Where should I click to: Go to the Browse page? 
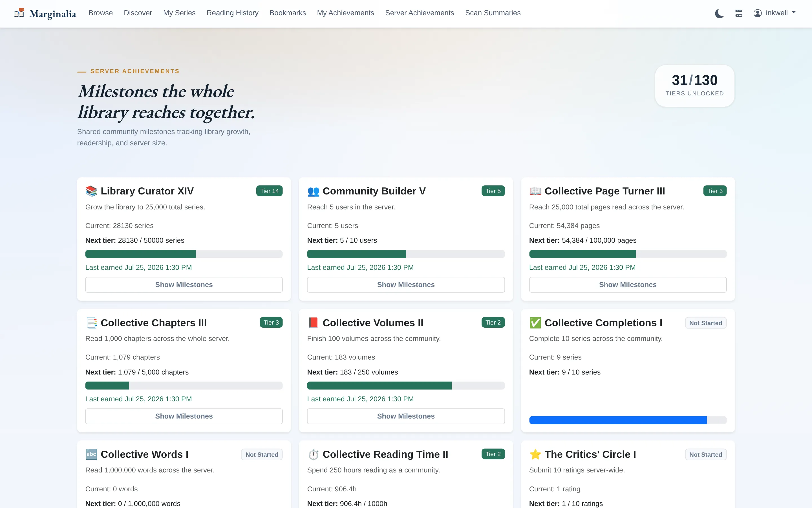(x=100, y=13)
